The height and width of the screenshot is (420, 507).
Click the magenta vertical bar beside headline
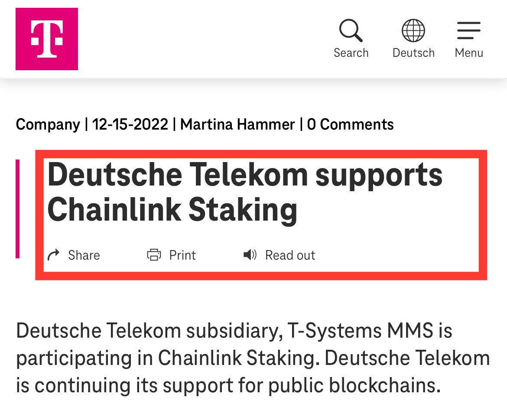17,209
